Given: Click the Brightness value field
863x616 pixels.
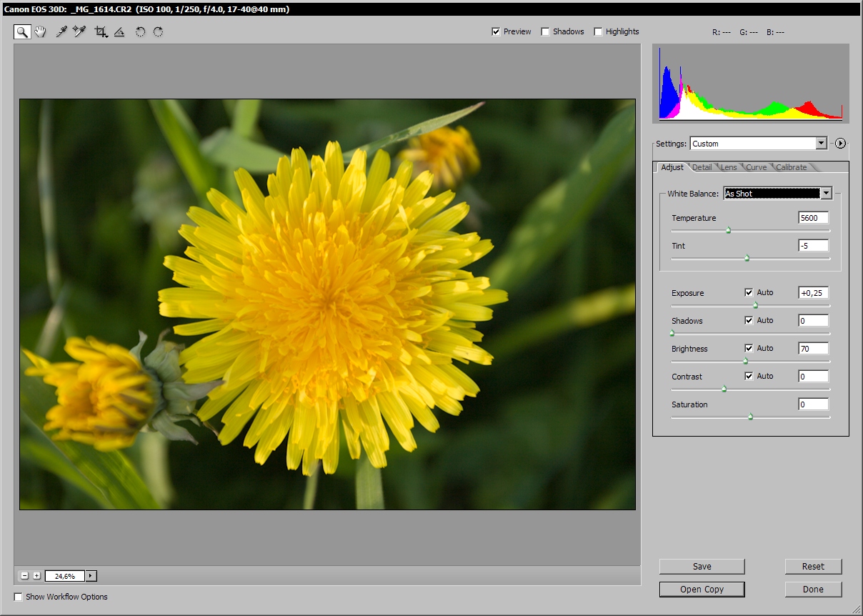Looking at the screenshot, I should [x=813, y=349].
